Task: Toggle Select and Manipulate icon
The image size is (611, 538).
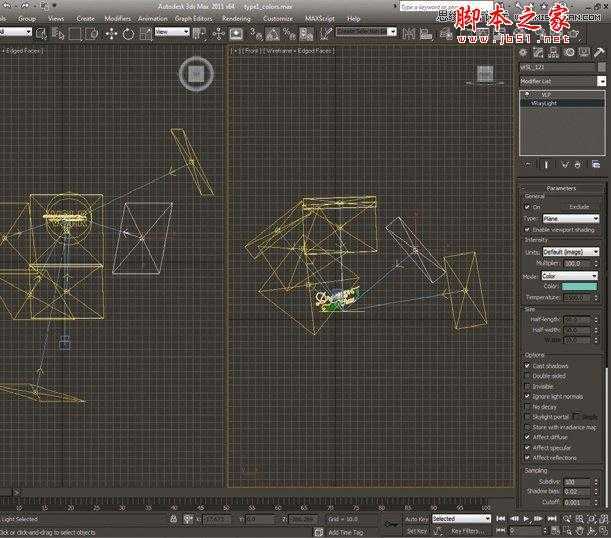Action: 218,34
